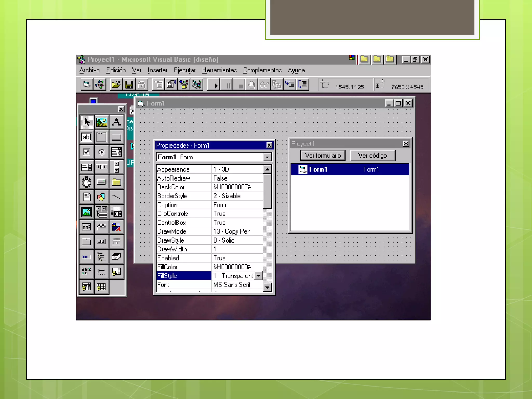The width and height of the screenshot is (532, 399).
Task: Open the Herramientas menu
Action: (x=219, y=70)
